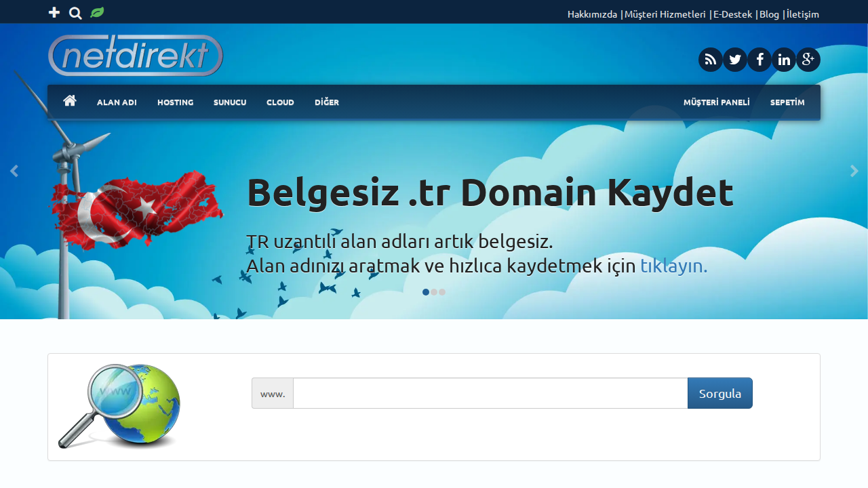Focus the domain search input field

[x=490, y=393]
